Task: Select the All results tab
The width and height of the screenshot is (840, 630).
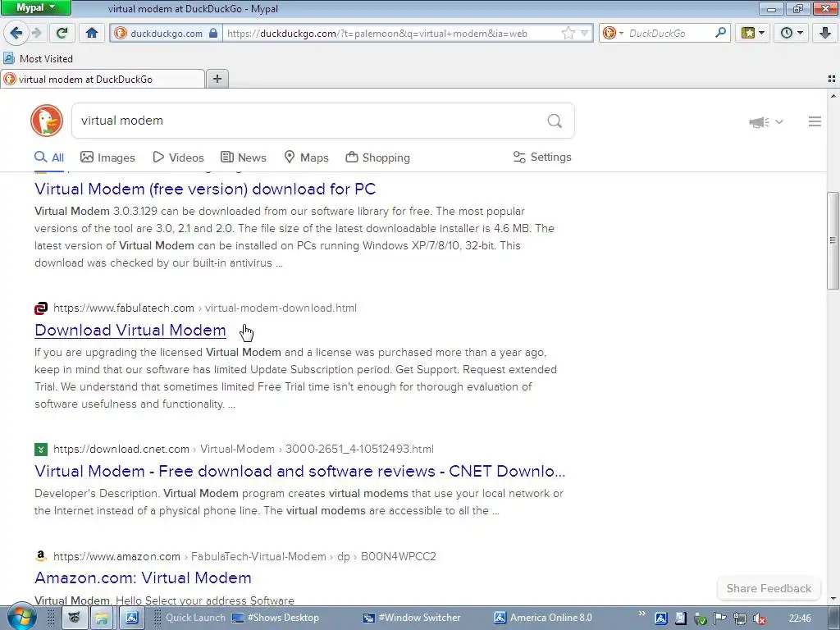Action: click(49, 157)
